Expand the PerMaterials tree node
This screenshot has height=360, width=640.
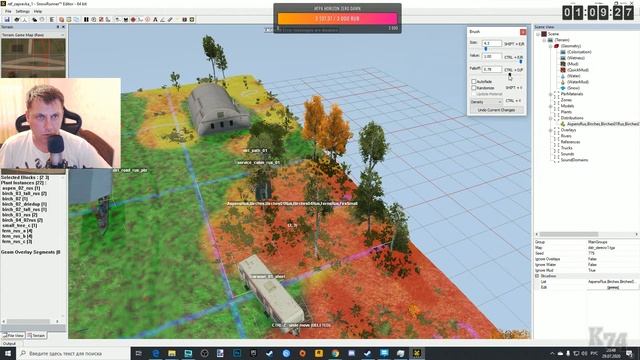551,94
